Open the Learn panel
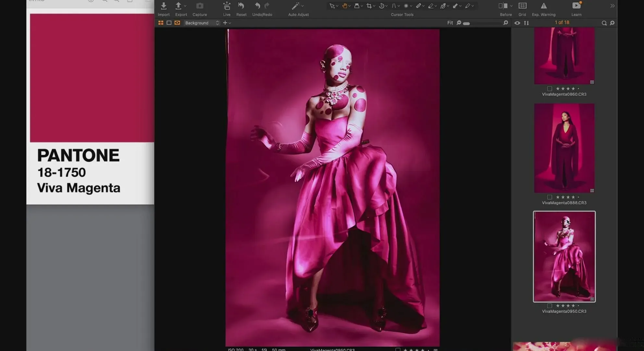The height and width of the screenshot is (351, 644). pos(576,6)
